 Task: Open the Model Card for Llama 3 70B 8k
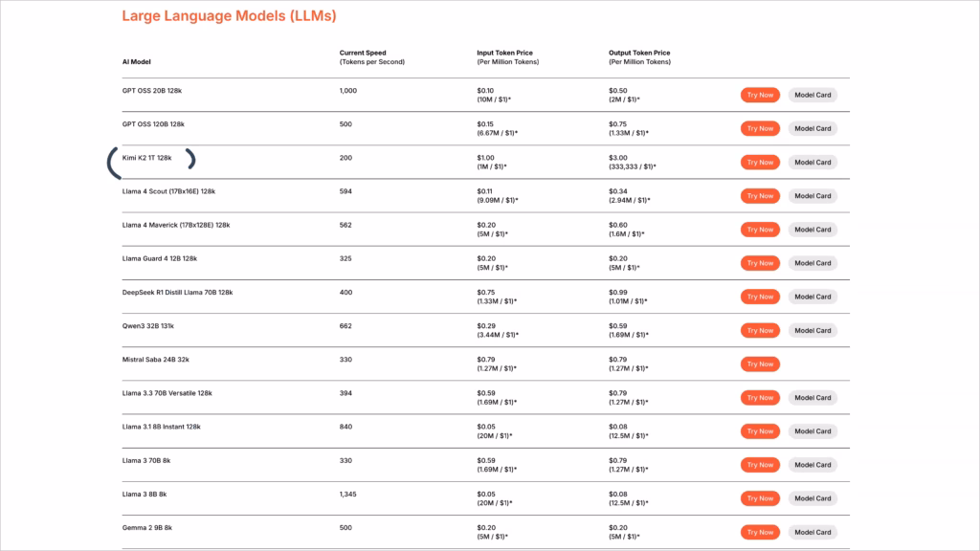tap(813, 465)
